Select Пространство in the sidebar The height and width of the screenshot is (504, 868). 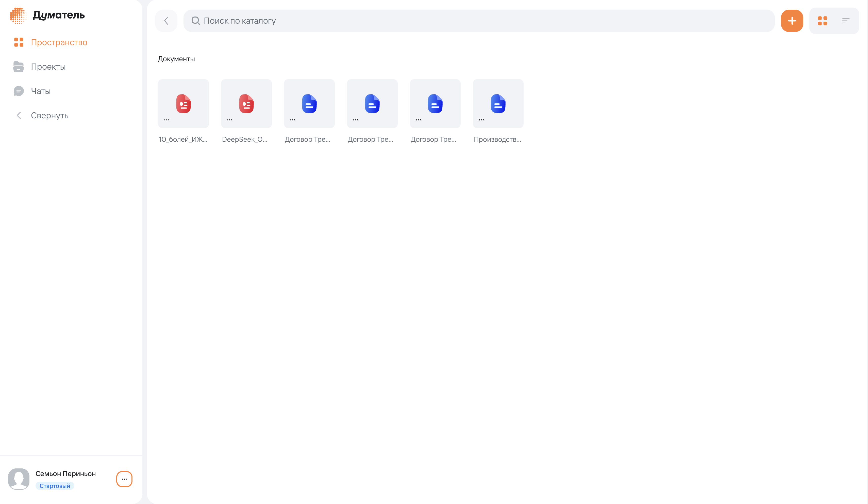59,42
